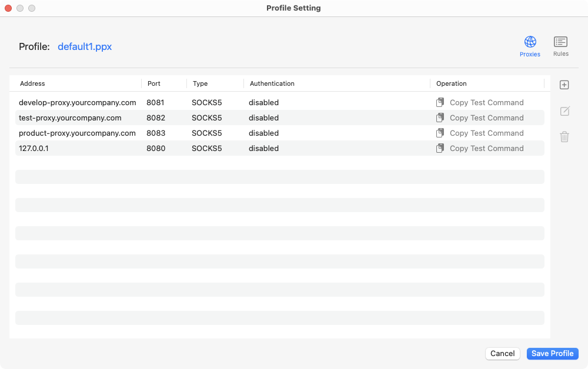The height and width of the screenshot is (369, 588).
Task: Click copy icon for product-proxy row
Action: (440, 133)
